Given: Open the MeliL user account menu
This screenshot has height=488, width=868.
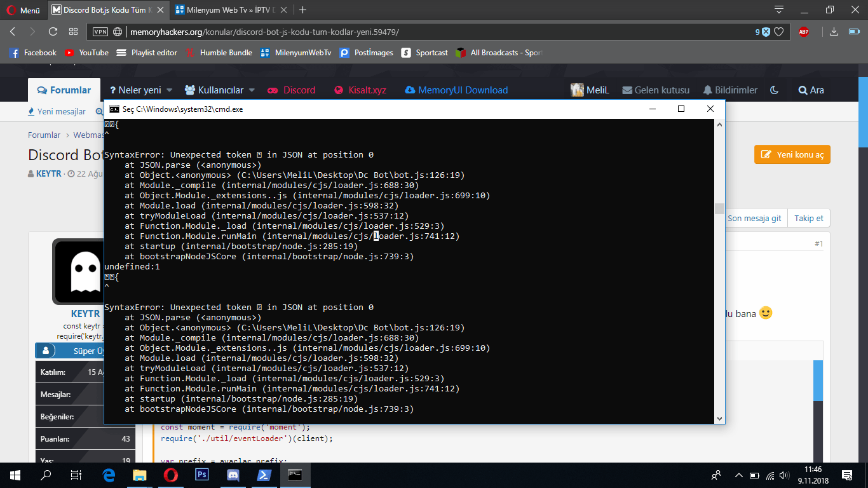Looking at the screenshot, I should point(590,90).
